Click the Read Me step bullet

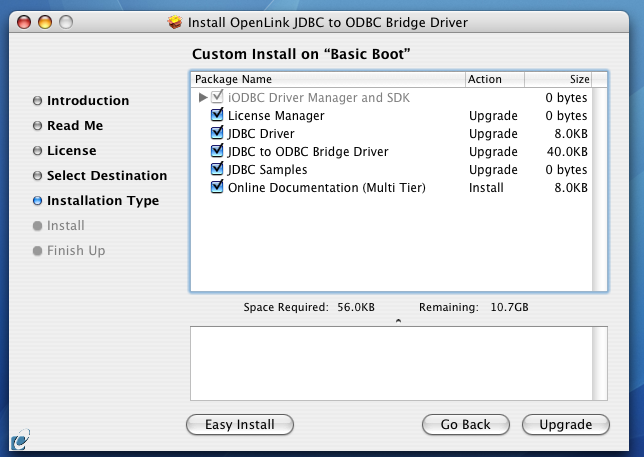click(37, 126)
